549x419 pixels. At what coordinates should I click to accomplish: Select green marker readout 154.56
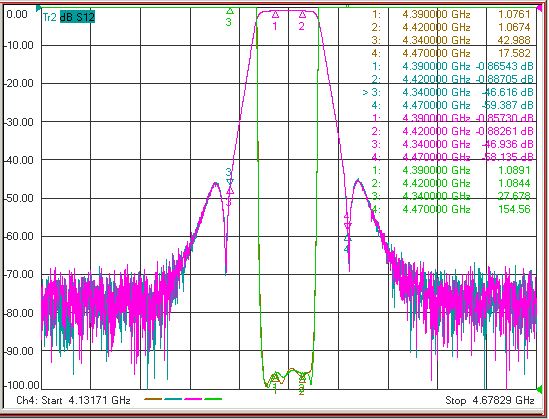[514, 209]
